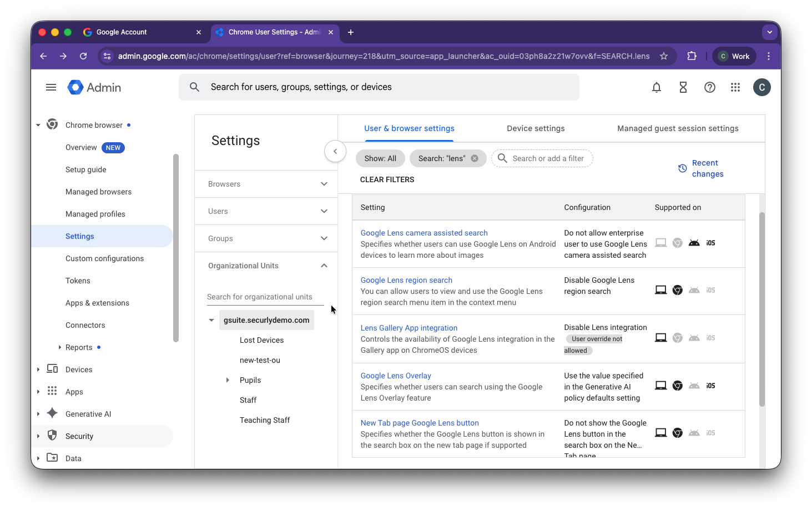The height and width of the screenshot is (510, 812).
Task: Open the Google Lens region search setting
Action: pos(406,280)
